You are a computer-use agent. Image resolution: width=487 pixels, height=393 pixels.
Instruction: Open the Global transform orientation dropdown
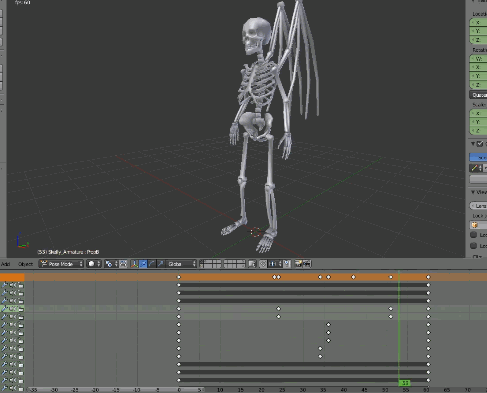[181, 264]
